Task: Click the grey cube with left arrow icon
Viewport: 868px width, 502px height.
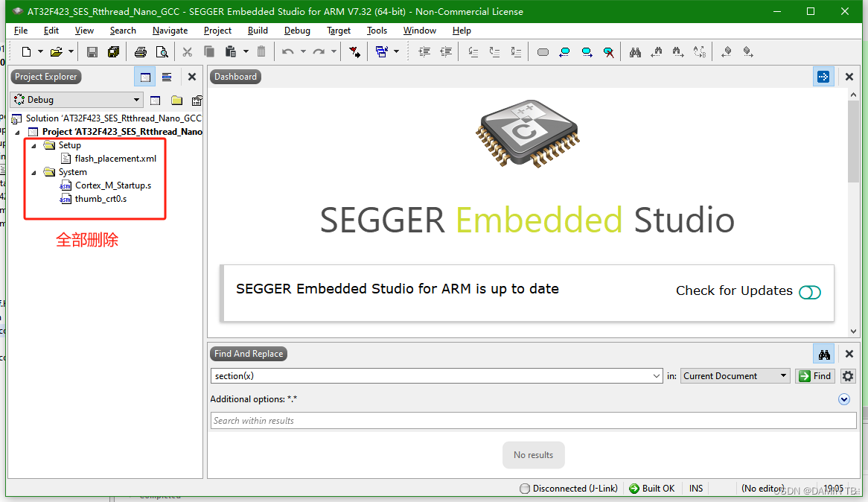Action: [727, 52]
